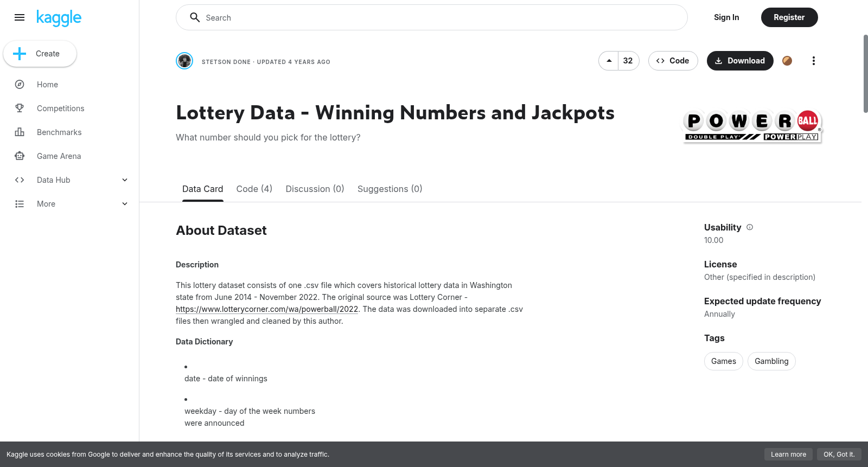The height and width of the screenshot is (467, 868).
Task: Select the Games tag
Action: [724, 361]
